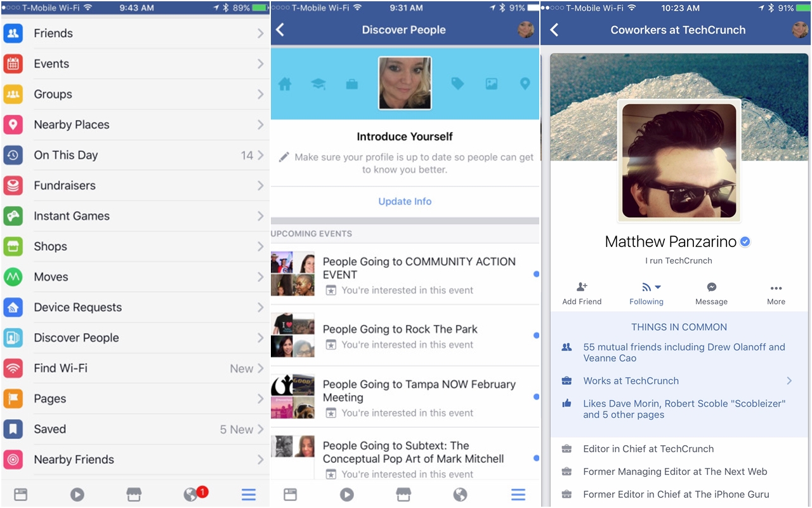Tap the red Find Wi-Fi icon
This screenshot has width=812, height=508.
tap(13, 368)
